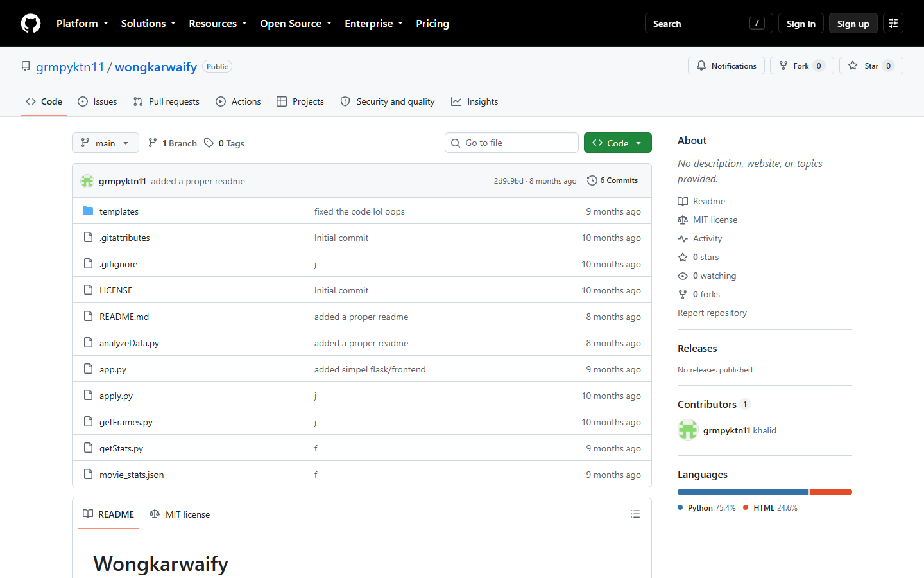
Task: Click the Report repository link
Action: (712, 313)
